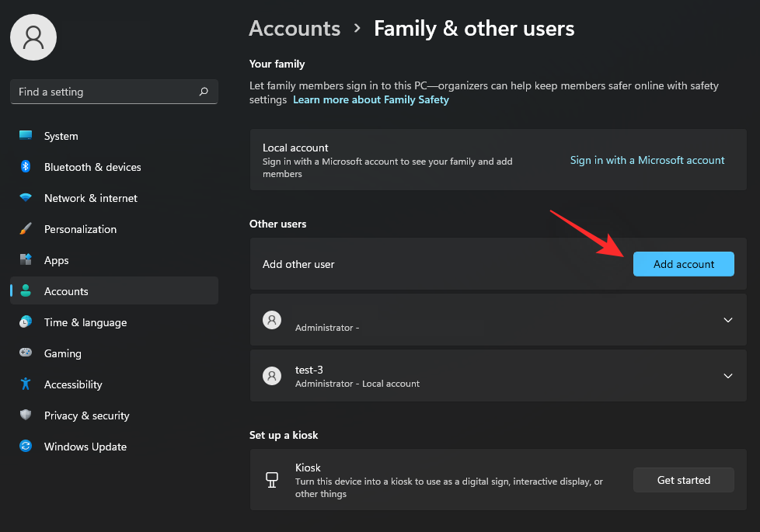The image size is (760, 532).
Task: Open Learn more about Family Safety link
Action: [371, 100]
